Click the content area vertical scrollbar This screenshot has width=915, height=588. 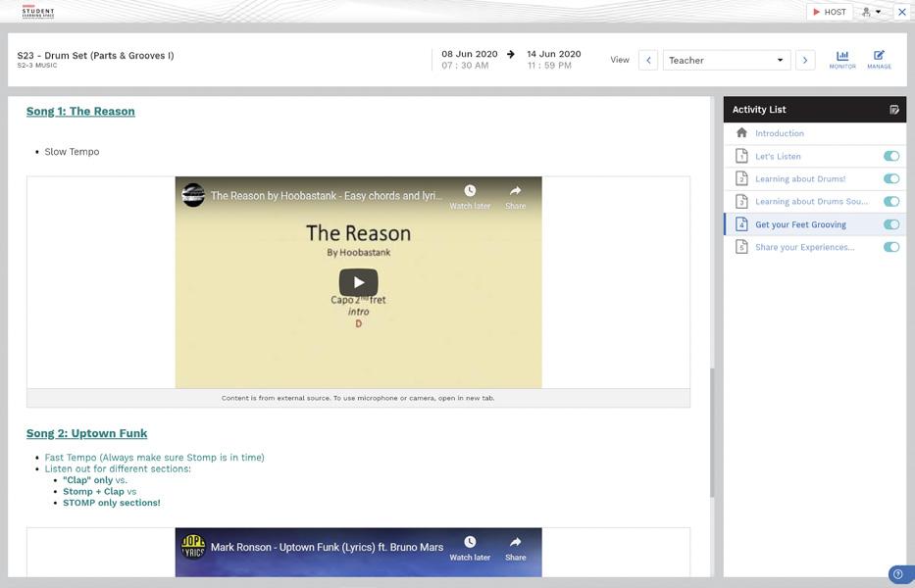coord(712,431)
